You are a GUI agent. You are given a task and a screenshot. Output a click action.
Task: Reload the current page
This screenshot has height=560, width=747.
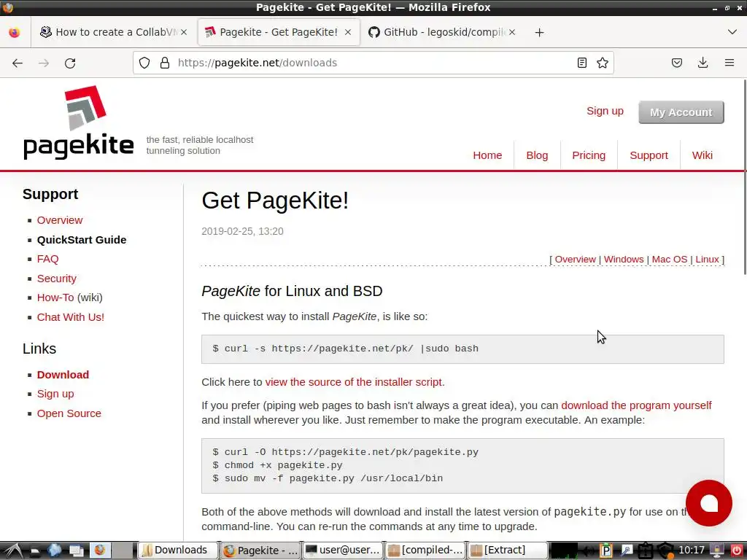(x=70, y=63)
